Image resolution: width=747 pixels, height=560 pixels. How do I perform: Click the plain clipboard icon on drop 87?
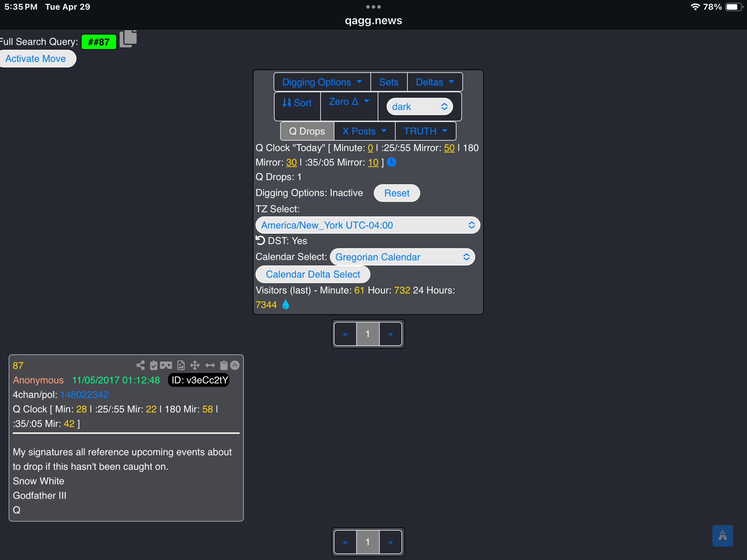coord(224,365)
